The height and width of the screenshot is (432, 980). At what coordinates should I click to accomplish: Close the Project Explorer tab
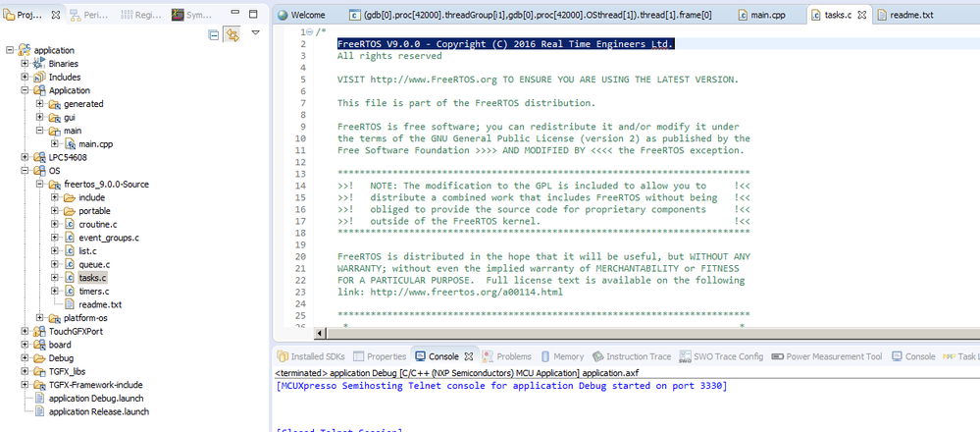click(56, 15)
